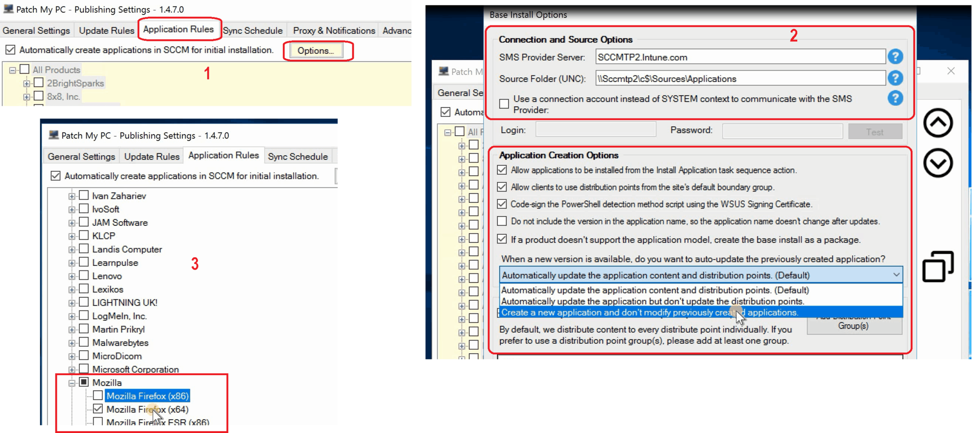Open the auto-update behavior dropdown
980x433 pixels.
[896, 275]
